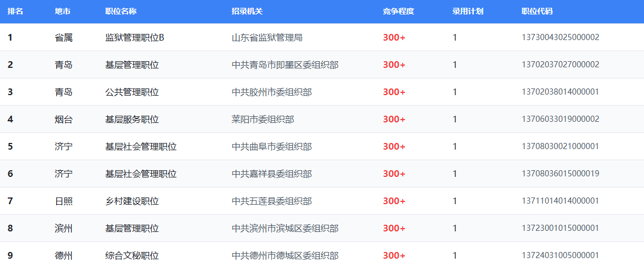Screen dimensions: 644x267
Task: Open 山东省监狱管理局 entry
Action: [x=267, y=38]
